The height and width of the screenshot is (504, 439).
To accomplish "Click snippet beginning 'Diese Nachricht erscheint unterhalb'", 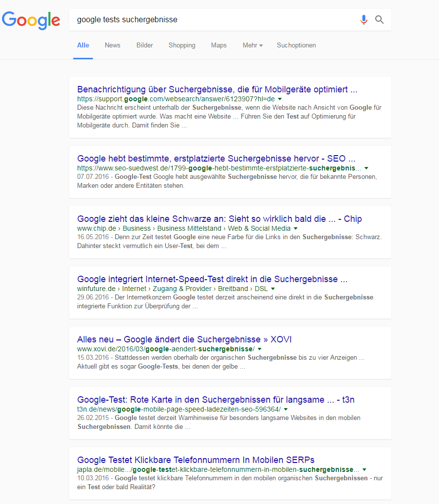I will pos(229,116).
